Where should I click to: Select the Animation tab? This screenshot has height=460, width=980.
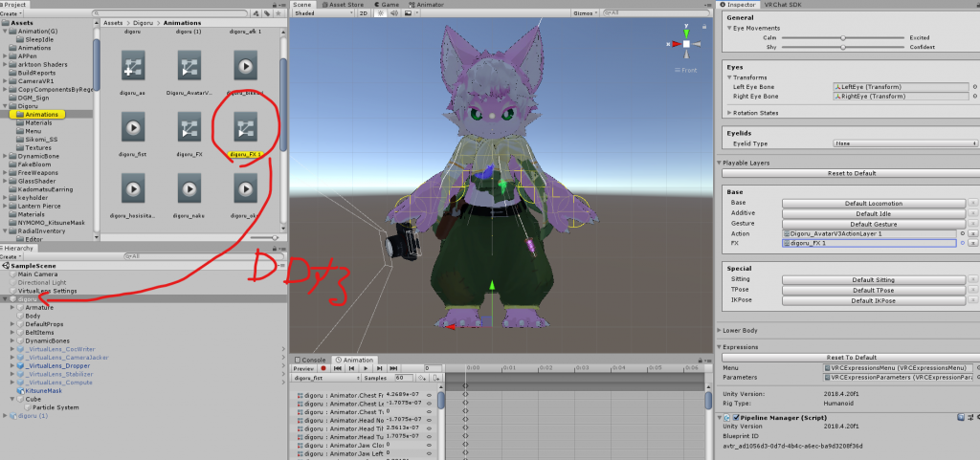click(354, 360)
